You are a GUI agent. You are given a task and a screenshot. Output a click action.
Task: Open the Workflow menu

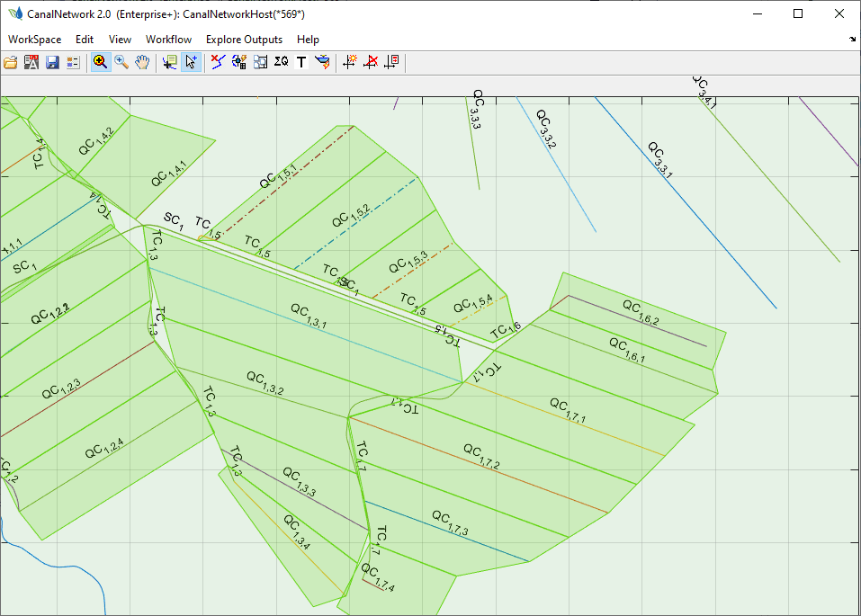tap(168, 40)
